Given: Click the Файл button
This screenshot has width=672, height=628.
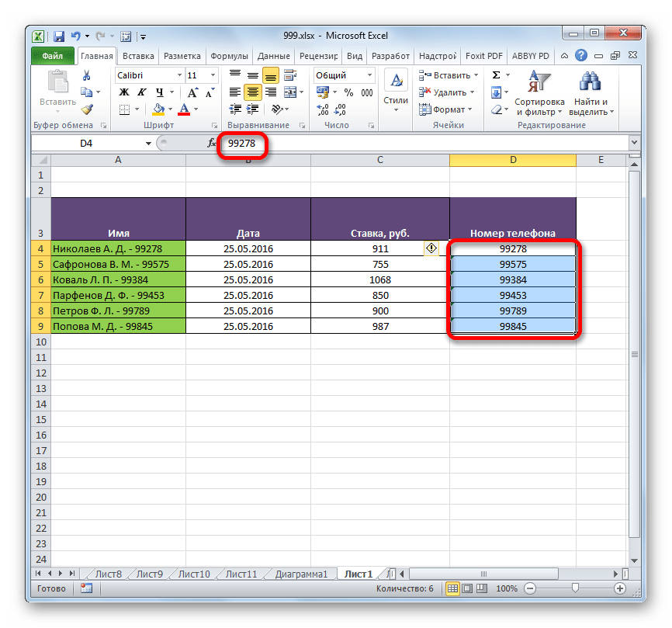Looking at the screenshot, I should point(53,56).
